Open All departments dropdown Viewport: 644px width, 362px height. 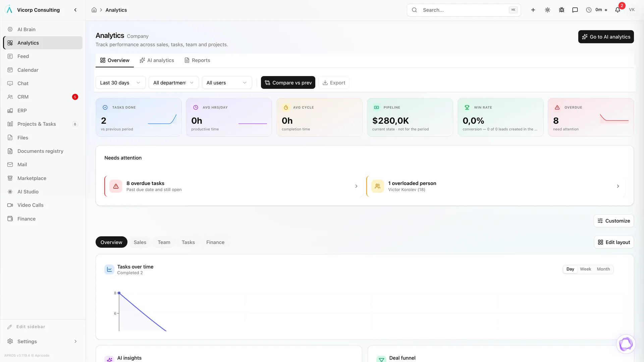tap(173, 82)
